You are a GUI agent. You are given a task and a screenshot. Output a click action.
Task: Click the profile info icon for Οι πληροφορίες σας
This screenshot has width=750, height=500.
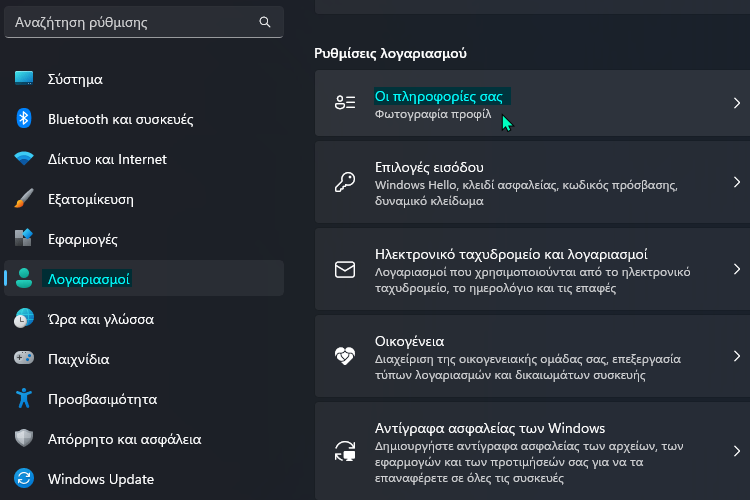point(345,102)
